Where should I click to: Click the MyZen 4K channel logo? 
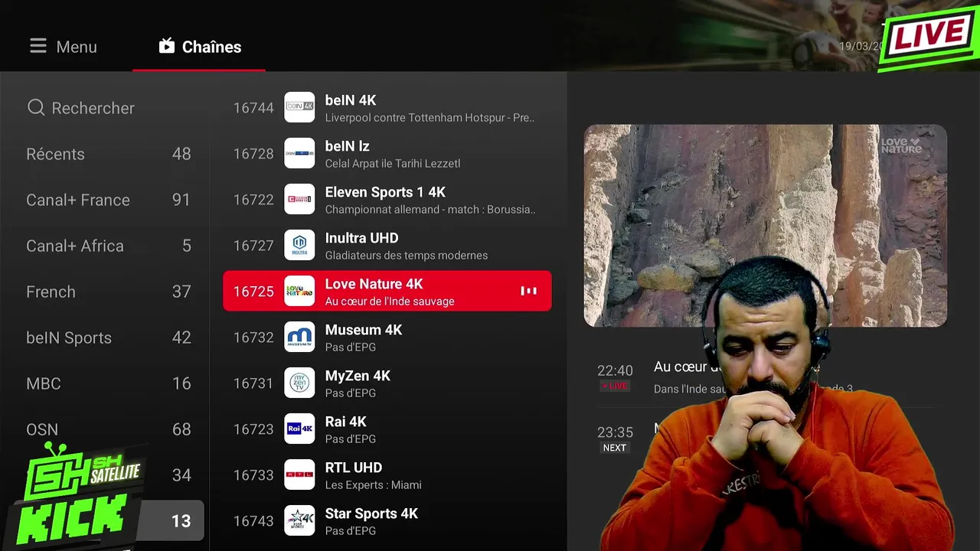[x=299, y=383]
